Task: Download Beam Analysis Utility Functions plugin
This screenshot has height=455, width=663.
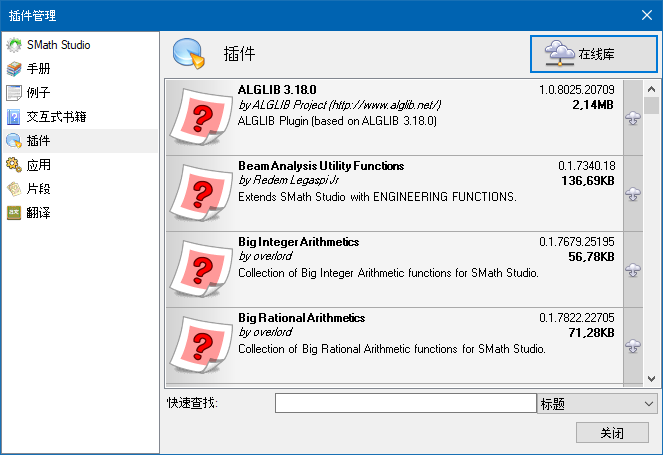Action: [633, 194]
